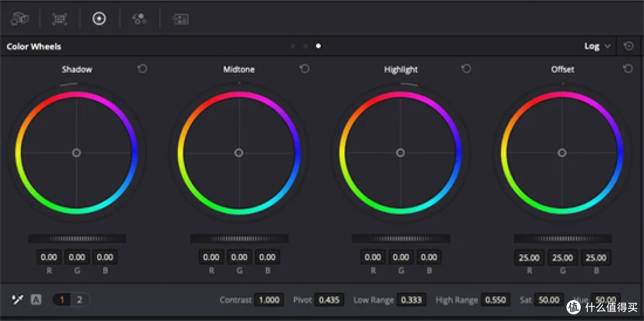Switch to adjustment page 2

pyautogui.click(x=80, y=300)
